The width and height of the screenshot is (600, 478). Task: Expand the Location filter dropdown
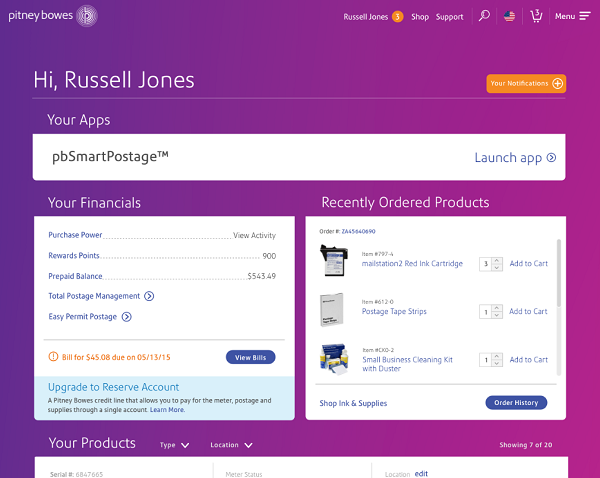pyautogui.click(x=232, y=445)
